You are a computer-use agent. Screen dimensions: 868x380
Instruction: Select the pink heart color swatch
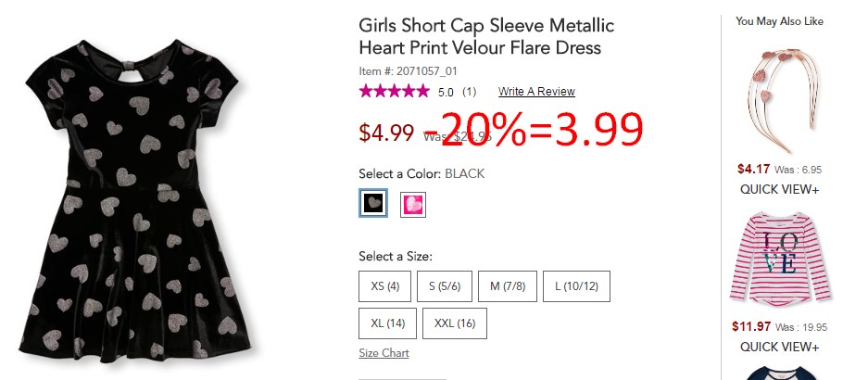tap(413, 205)
